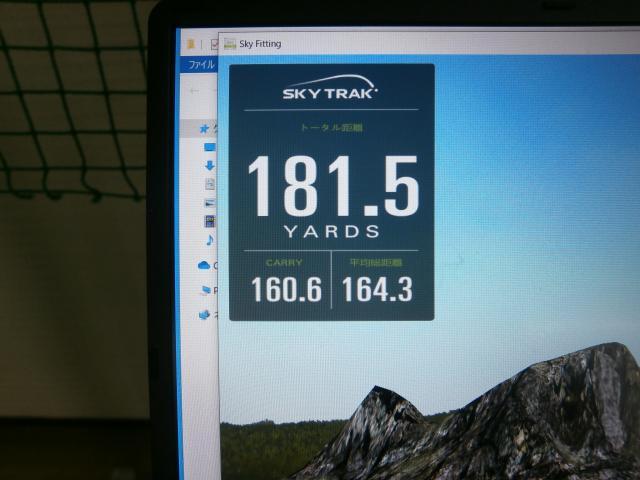Open Videos filmstrip icon in Explorer sidebar
Viewport: 640px width, 480px height.
click(x=210, y=221)
